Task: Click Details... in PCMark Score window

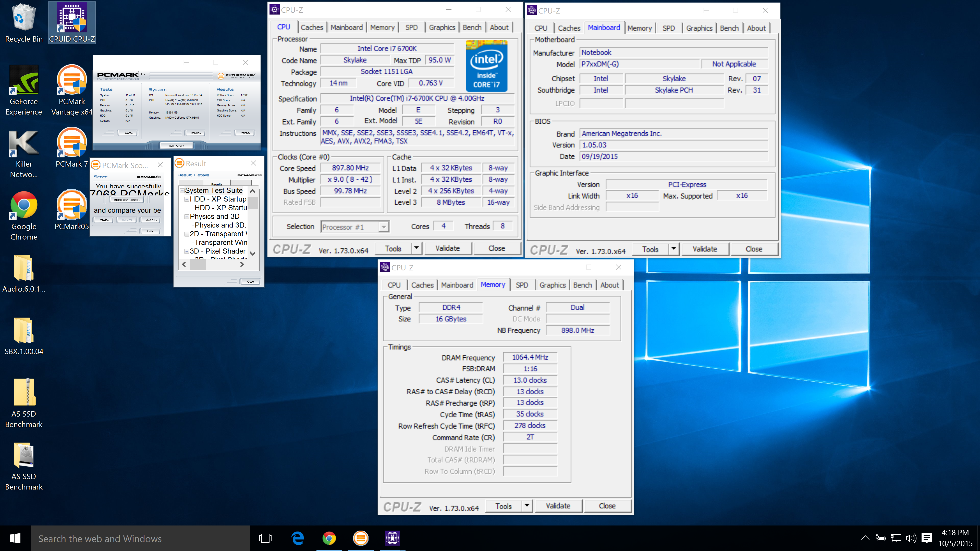Action: tap(103, 220)
